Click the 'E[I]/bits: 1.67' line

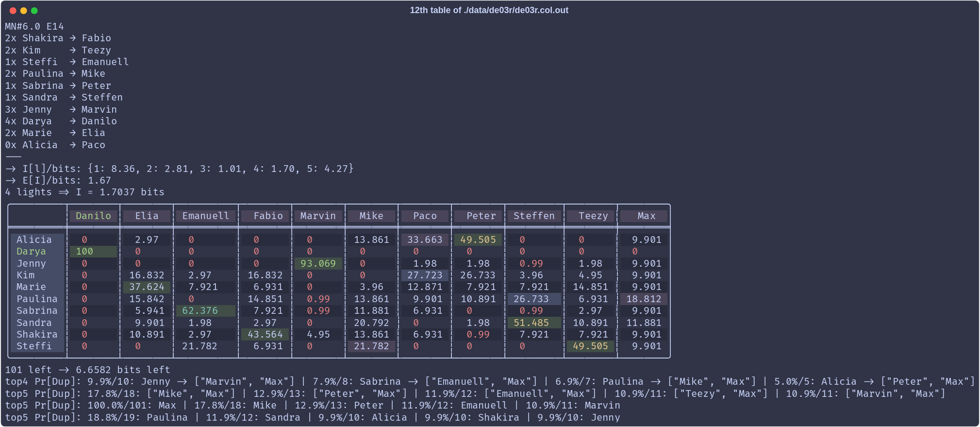(x=58, y=181)
